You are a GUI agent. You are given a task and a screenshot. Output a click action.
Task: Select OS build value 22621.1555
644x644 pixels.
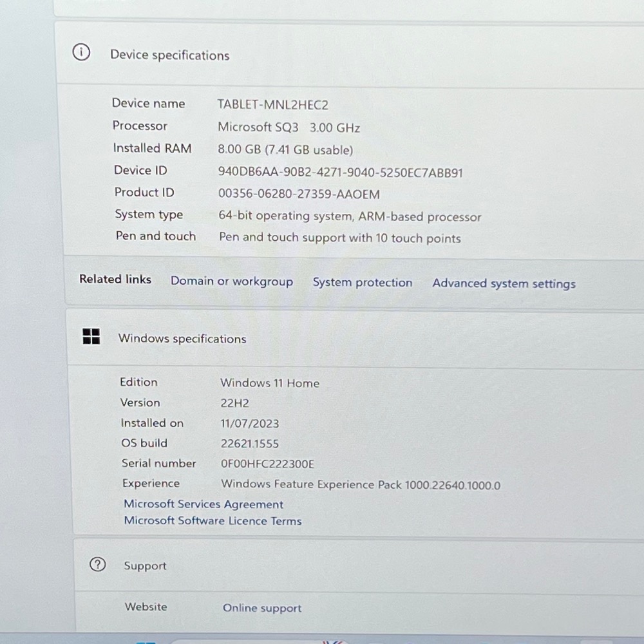(x=250, y=444)
